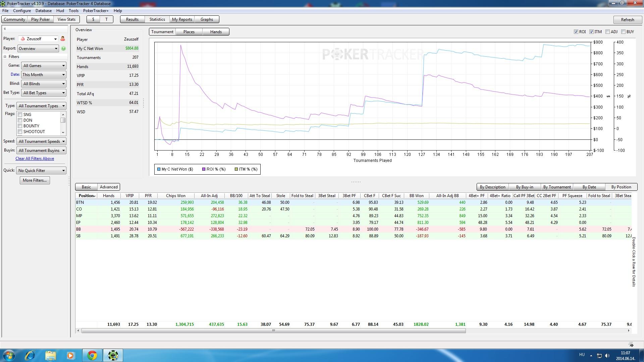Uncheck the ROI graph checkbox
The height and width of the screenshot is (362, 644).
point(576,32)
